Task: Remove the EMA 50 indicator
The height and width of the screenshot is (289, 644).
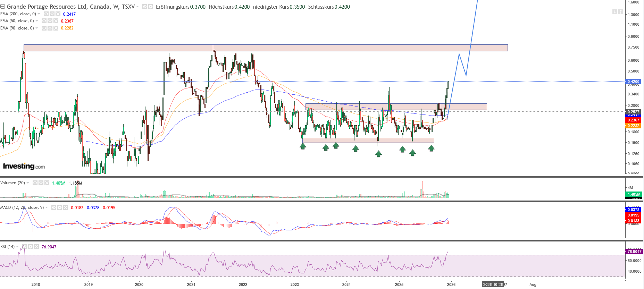Action: tap(56, 21)
